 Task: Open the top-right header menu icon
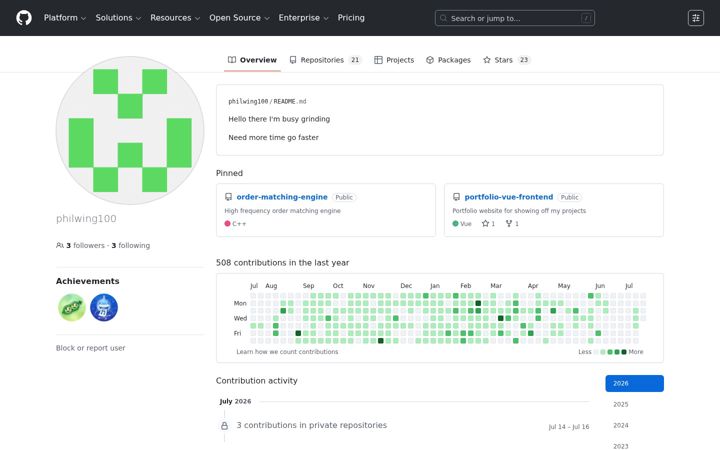coord(696,18)
